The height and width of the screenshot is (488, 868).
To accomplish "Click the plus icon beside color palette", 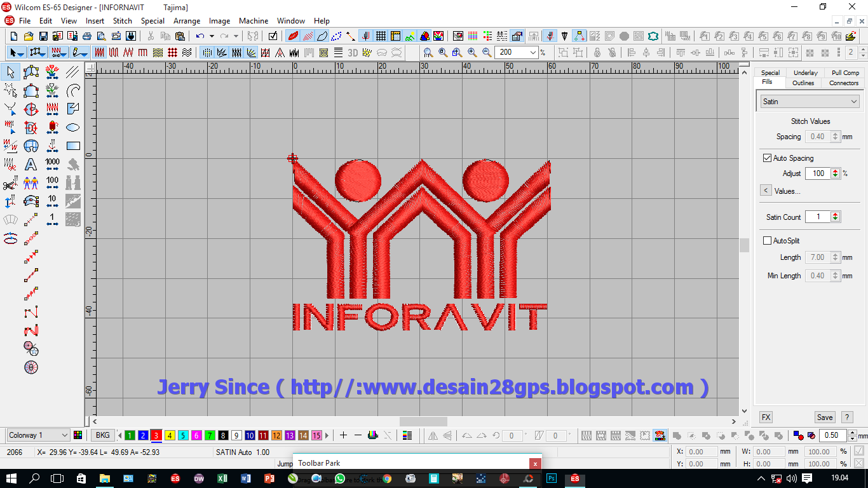I will tap(344, 435).
